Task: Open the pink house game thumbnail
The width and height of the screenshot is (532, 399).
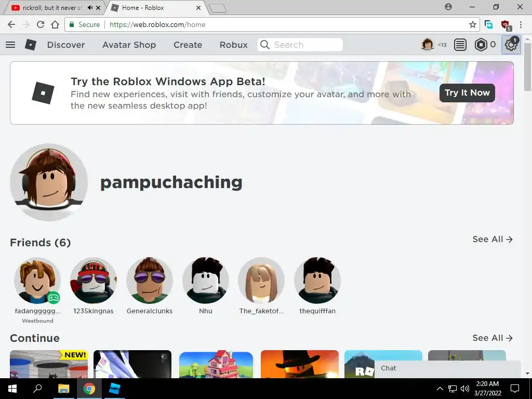Action: tap(216, 364)
